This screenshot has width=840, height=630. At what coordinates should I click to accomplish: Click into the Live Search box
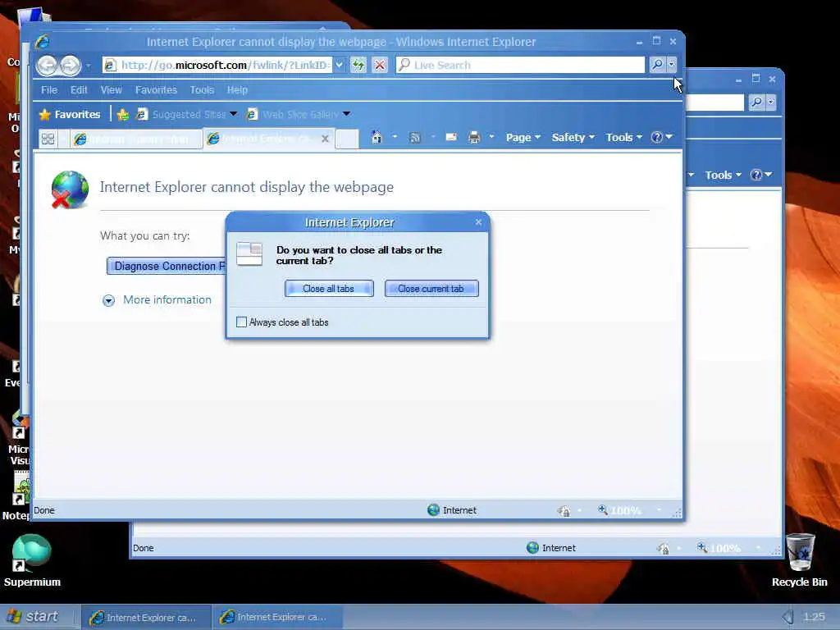coord(520,65)
